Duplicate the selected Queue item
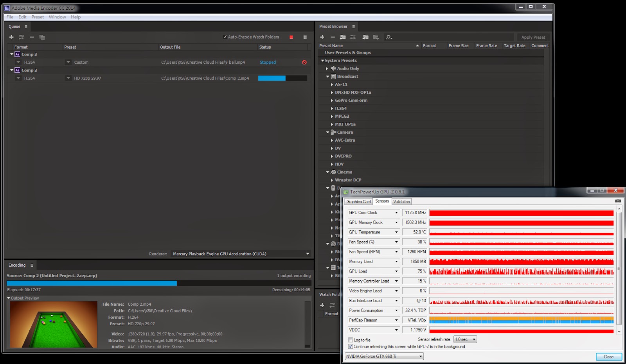 42,37
